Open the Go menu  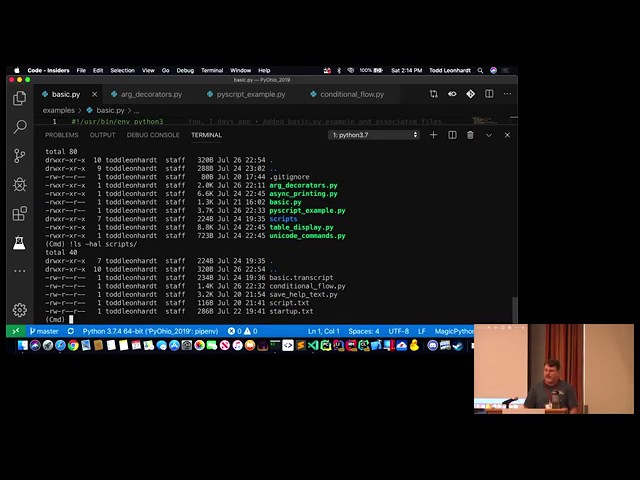(x=165, y=70)
